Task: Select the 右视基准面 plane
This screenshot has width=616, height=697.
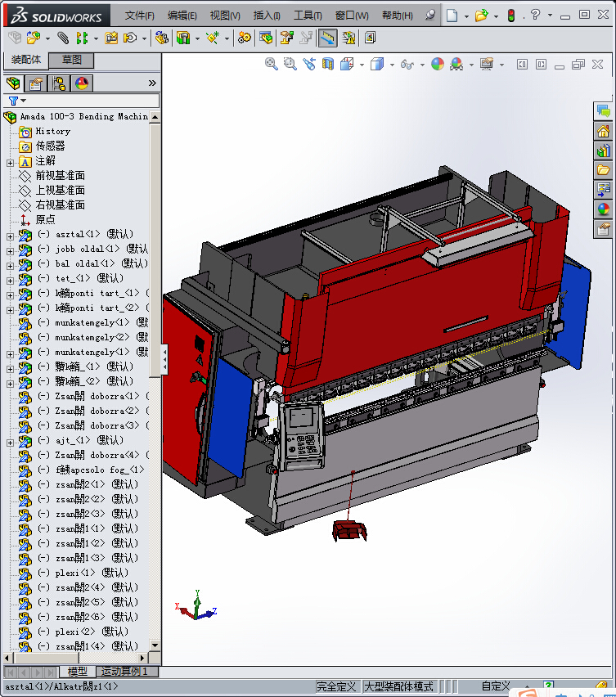Action: pyautogui.click(x=60, y=205)
